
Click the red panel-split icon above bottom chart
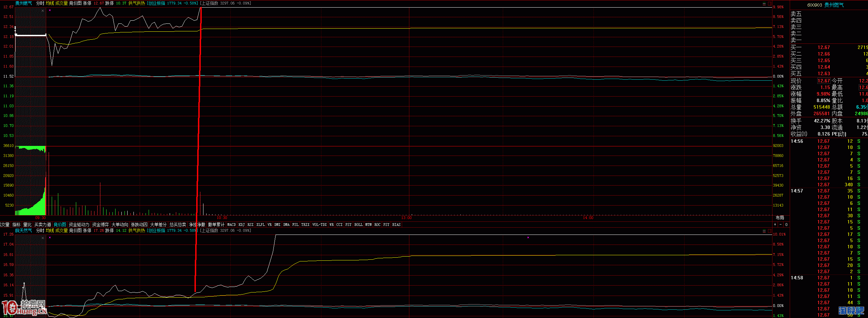coord(769,231)
